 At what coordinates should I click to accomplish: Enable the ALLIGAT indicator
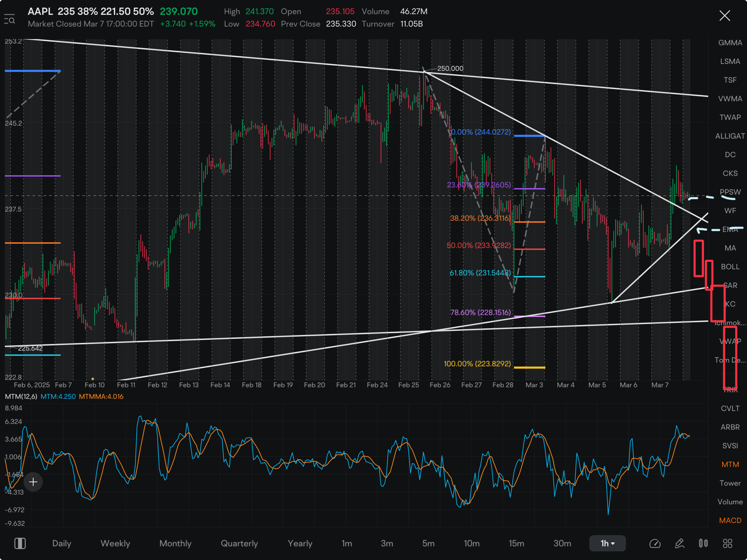point(730,136)
